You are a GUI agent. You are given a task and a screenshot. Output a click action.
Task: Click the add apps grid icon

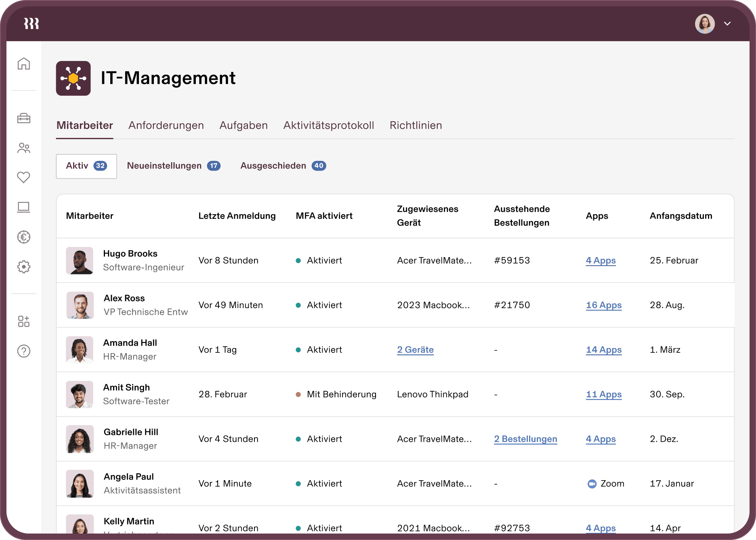(x=24, y=321)
